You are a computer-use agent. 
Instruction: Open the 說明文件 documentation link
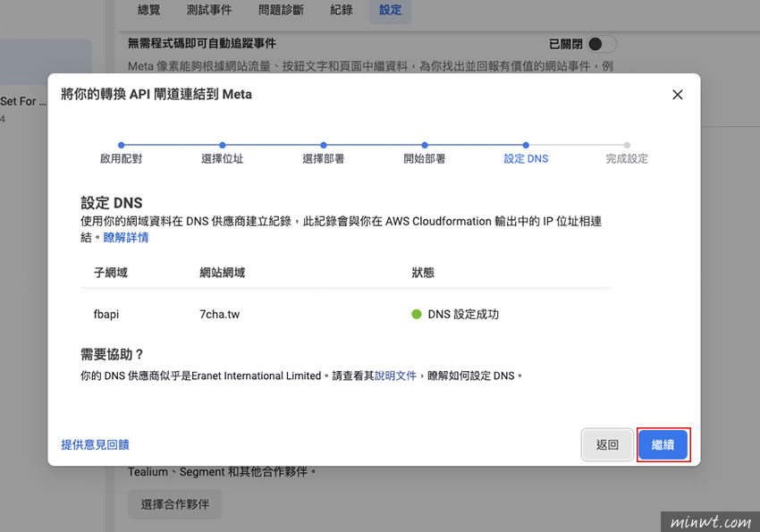coord(395,376)
